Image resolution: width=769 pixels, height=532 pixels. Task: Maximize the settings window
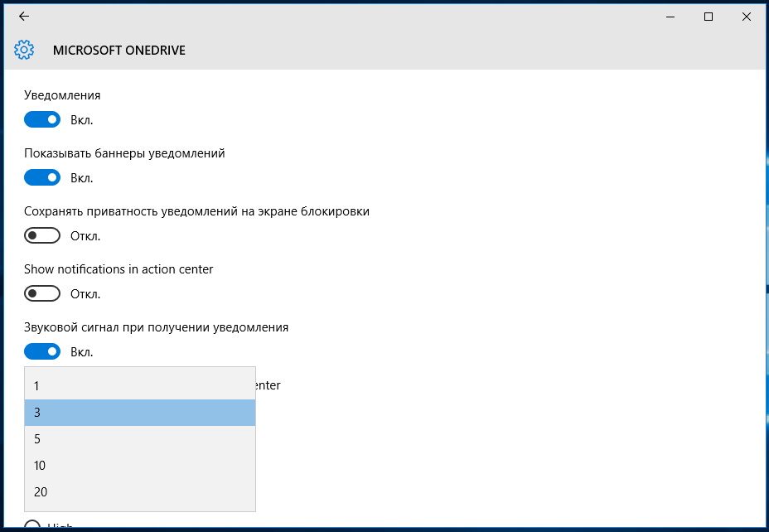coord(709,17)
